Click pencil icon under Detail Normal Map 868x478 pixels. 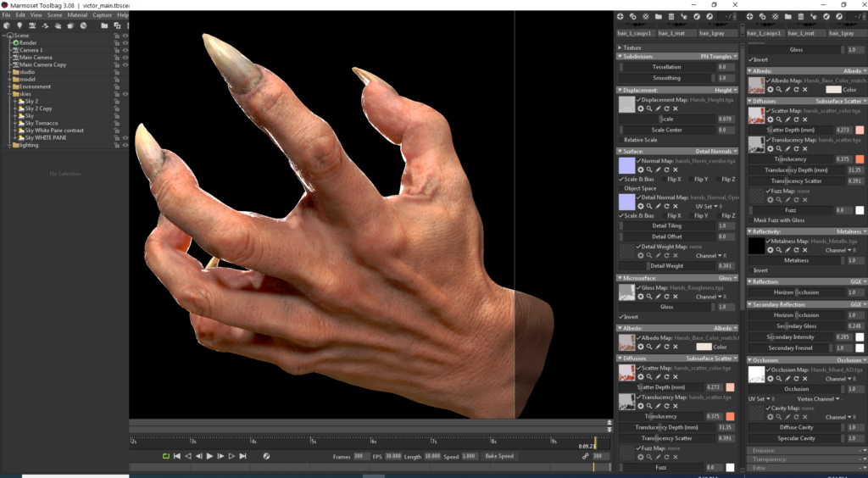point(658,206)
